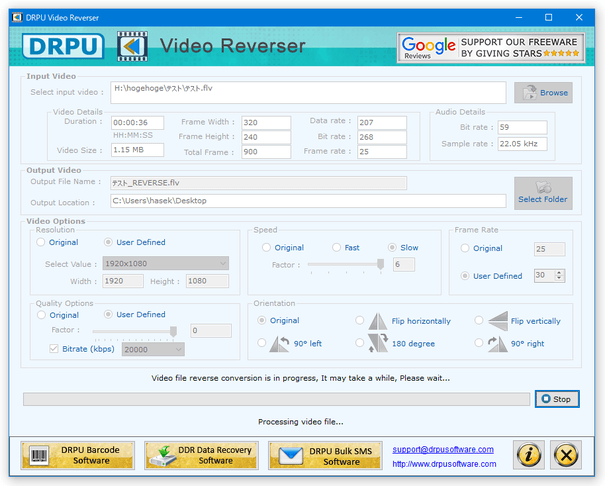The height and width of the screenshot is (486, 605).
Task: Click the Total Frame 900 field
Action: click(x=266, y=152)
